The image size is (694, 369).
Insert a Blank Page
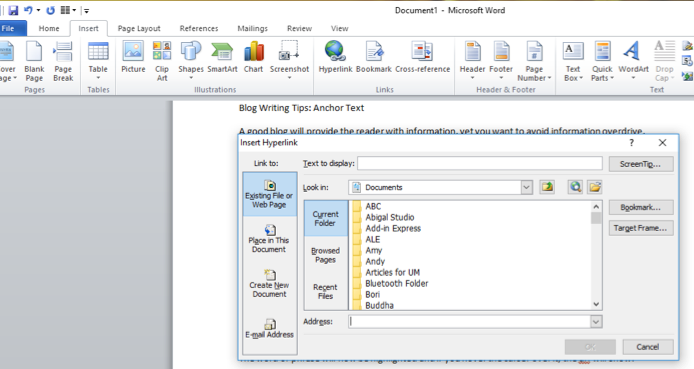[x=34, y=61]
